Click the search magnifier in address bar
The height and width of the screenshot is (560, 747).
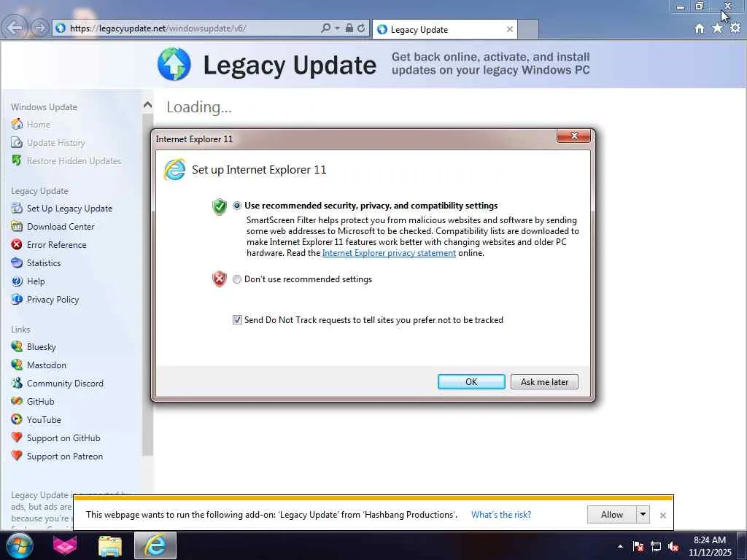pyautogui.click(x=326, y=28)
